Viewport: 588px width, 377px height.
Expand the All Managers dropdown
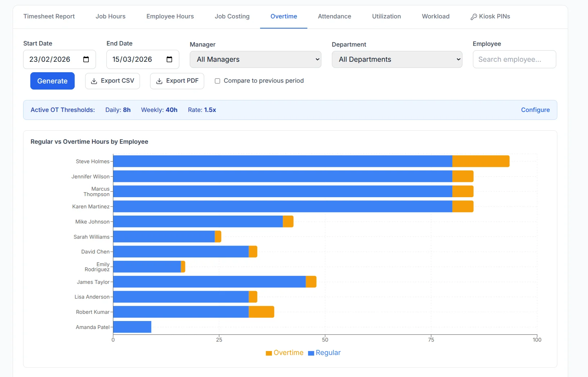pos(255,59)
